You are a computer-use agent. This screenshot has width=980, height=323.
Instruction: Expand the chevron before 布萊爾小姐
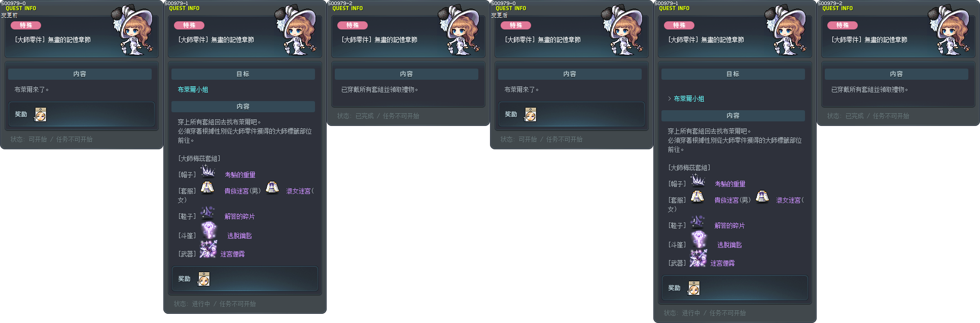tap(670, 99)
